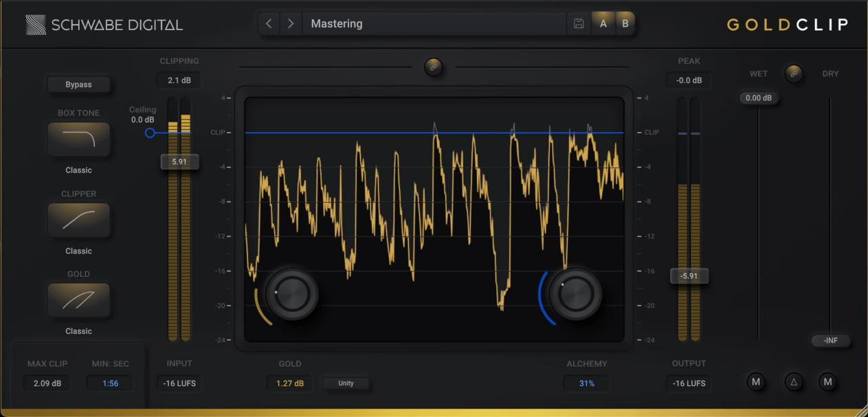Switch to state B
This screenshot has height=417, width=868.
625,23
